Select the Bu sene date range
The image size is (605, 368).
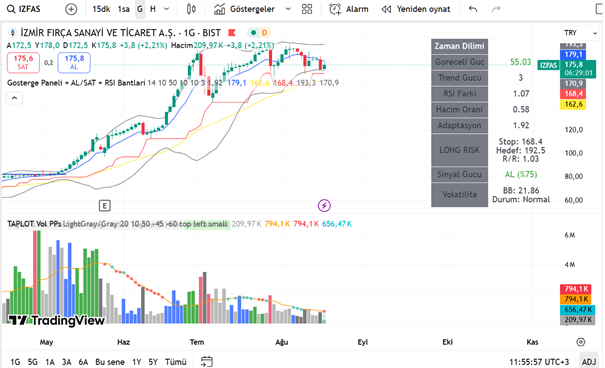point(110,362)
